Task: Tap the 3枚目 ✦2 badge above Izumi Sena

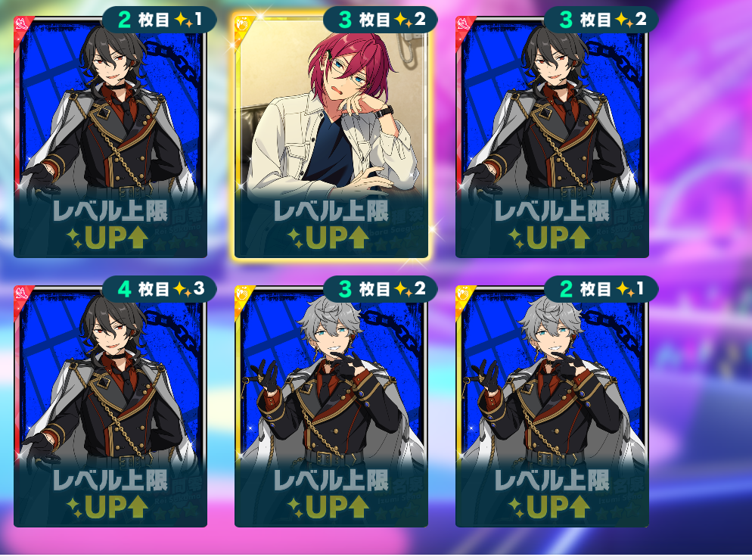Action: 381,289
